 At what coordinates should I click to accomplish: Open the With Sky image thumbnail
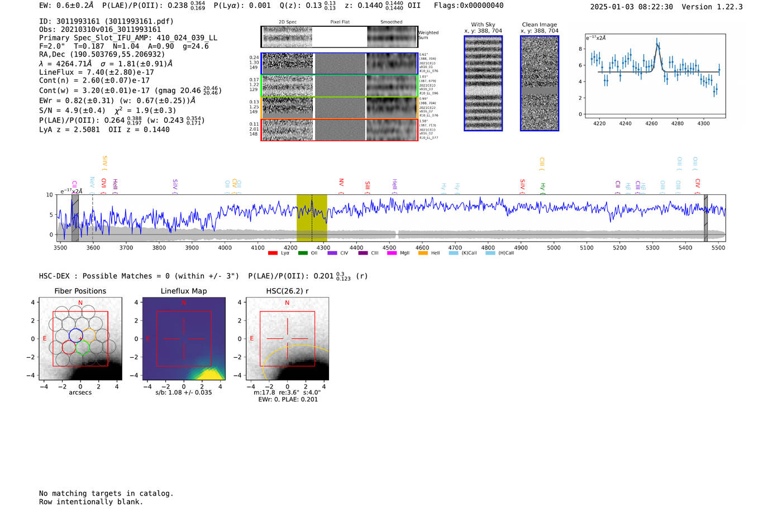(483, 84)
